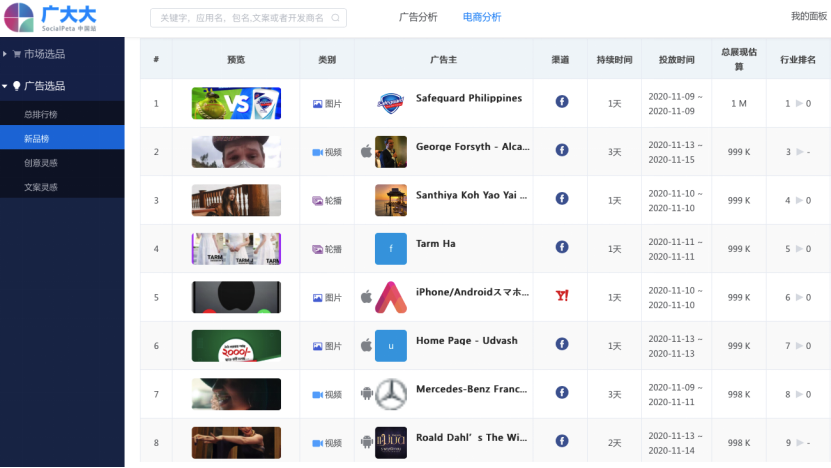Open Roald Dahl video preview thumbnail

click(x=236, y=443)
